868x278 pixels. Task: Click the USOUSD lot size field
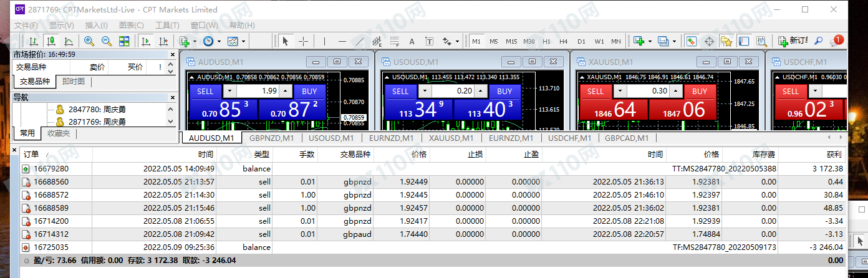(455, 91)
